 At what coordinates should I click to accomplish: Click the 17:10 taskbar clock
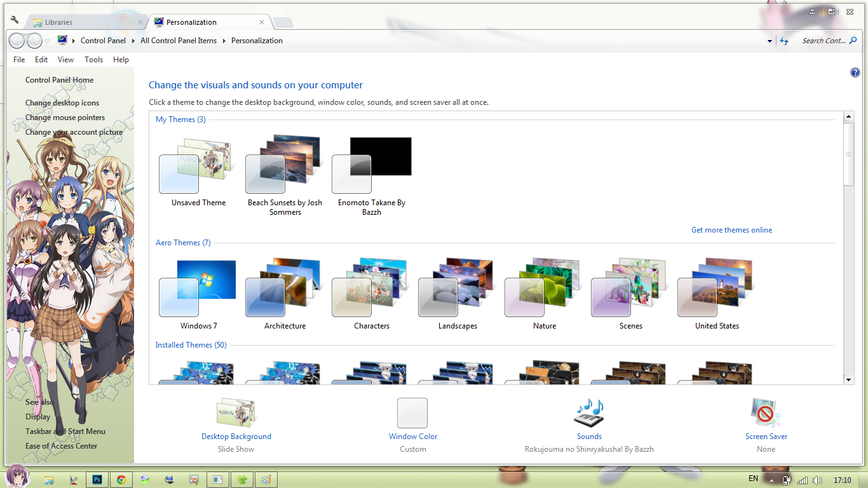click(842, 480)
